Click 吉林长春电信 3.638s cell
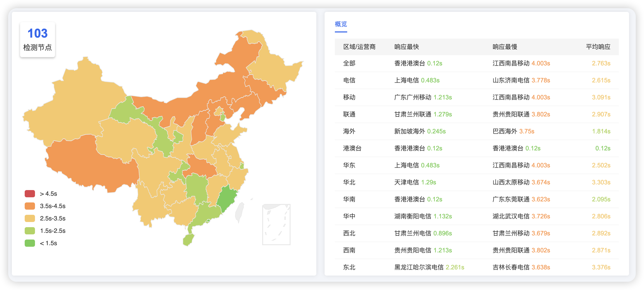Image resolution: width=644 pixels, height=290 pixels. pos(521,267)
